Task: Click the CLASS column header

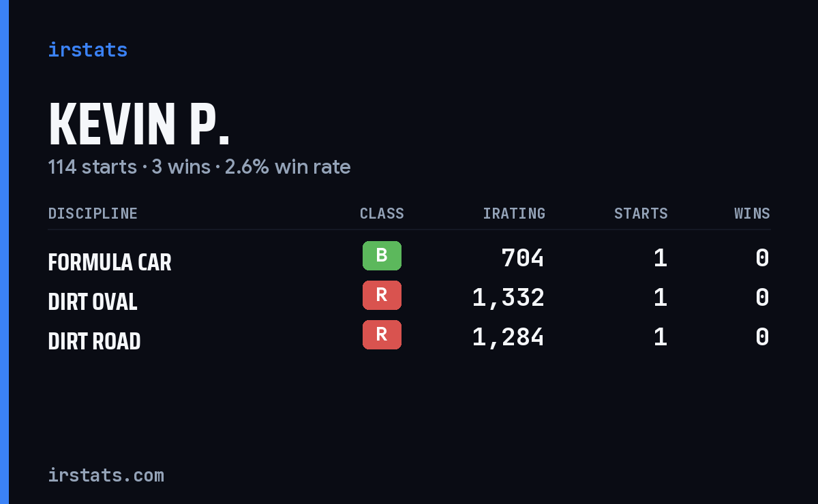Action: (x=382, y=213)
